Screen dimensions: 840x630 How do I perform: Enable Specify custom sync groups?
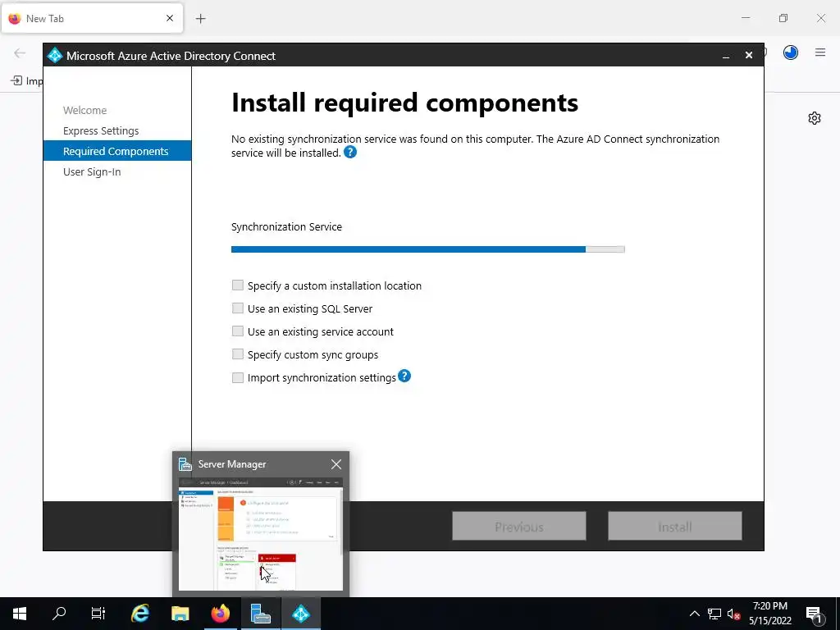pyautogui.click(x=237, y=354)
